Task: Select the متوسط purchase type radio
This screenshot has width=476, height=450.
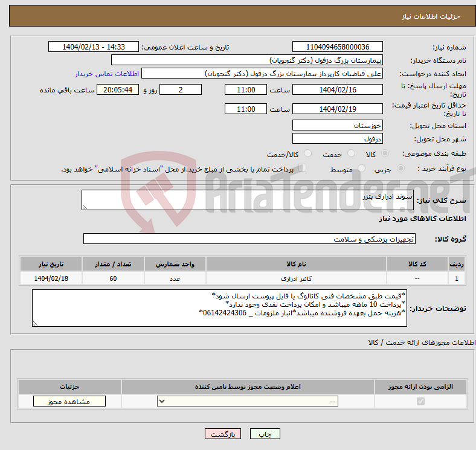Action: 361,168
